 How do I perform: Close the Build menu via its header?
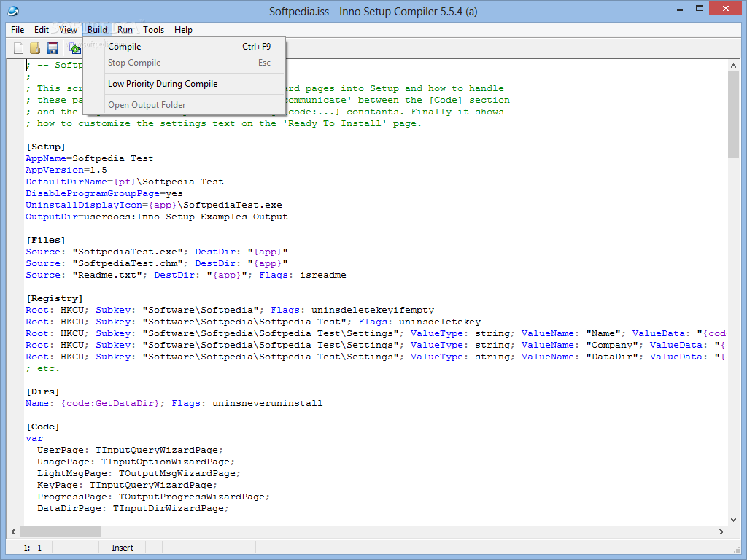[97, 29]
